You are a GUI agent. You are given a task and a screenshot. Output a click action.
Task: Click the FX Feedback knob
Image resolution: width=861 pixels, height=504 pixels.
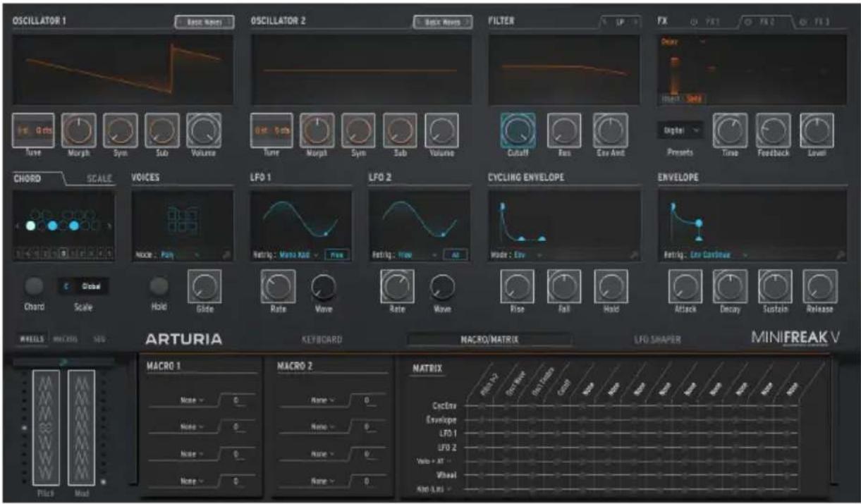coord(773,130)
